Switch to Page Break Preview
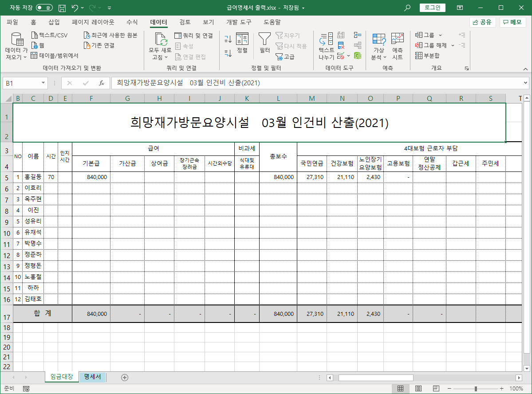The width and height of the screenshot is (532, 394). [x=436, y=388]
